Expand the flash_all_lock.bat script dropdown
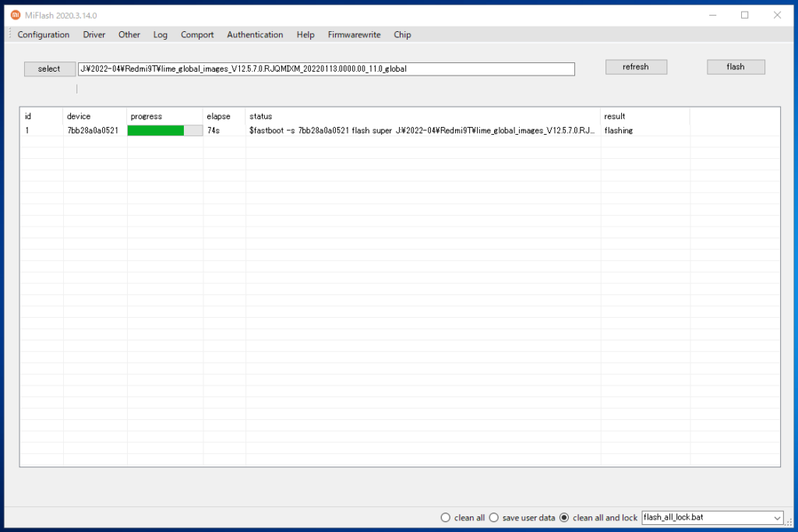798x532 pixels. 778,517
